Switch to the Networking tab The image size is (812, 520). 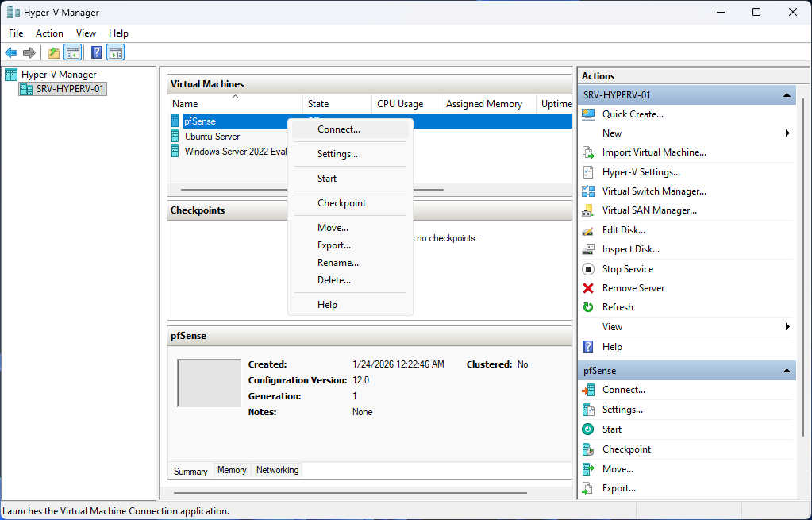click(277, 471)
